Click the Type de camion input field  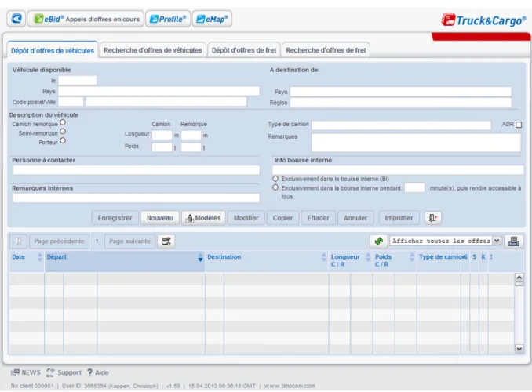pos(401,125)
